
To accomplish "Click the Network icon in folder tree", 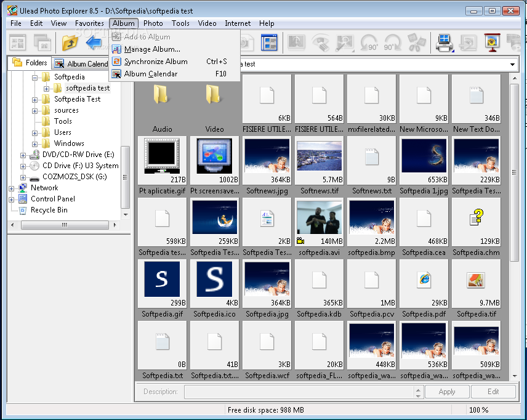I will [23, 188].
